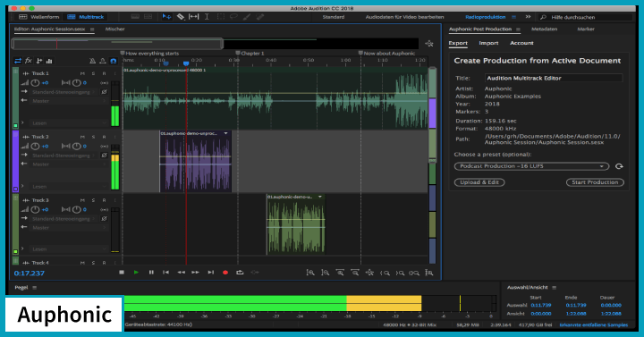
Task: Expand Track 3 automation lanes chevron
Action: [x=22, y=249]
